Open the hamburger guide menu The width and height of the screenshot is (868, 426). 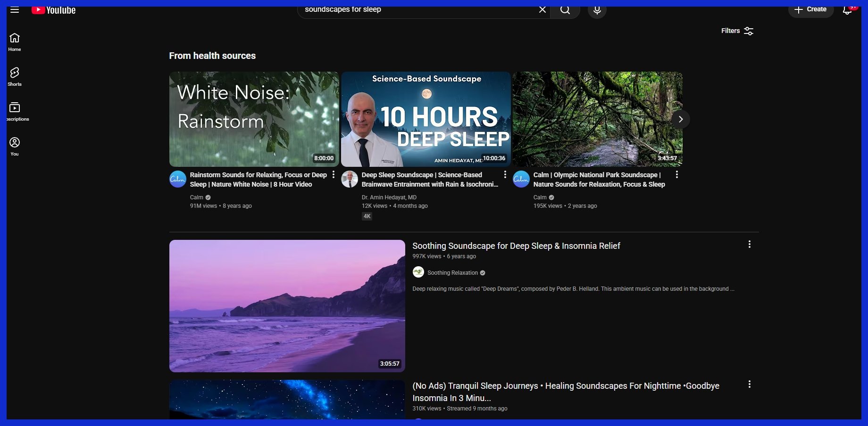[15, 10]
